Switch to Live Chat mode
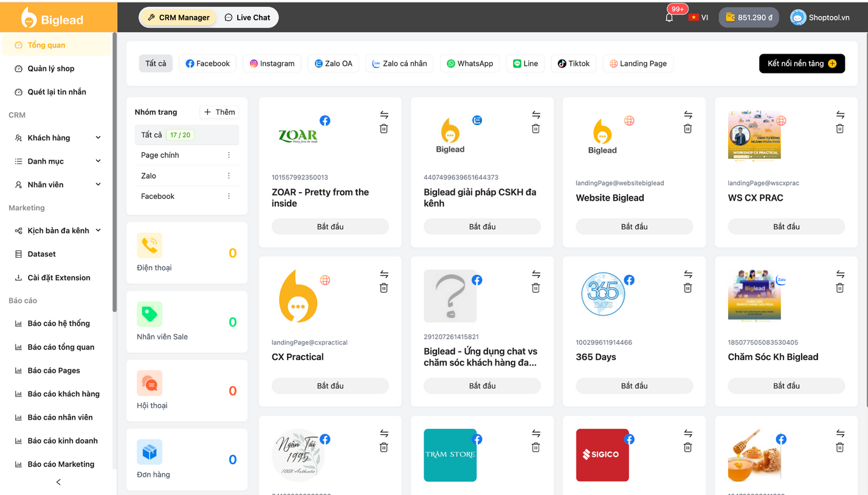The width and height of the screenshot is (868, 495). click(247, 18)
